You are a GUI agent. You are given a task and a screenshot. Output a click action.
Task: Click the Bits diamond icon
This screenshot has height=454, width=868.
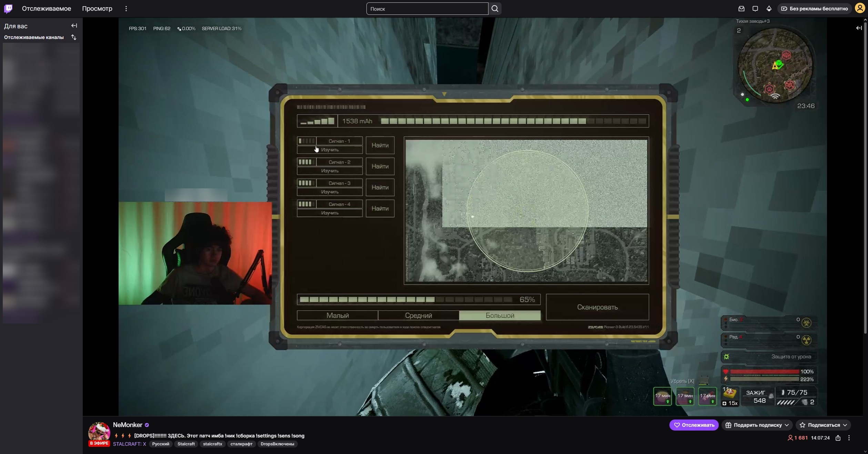tap(769, 9)
